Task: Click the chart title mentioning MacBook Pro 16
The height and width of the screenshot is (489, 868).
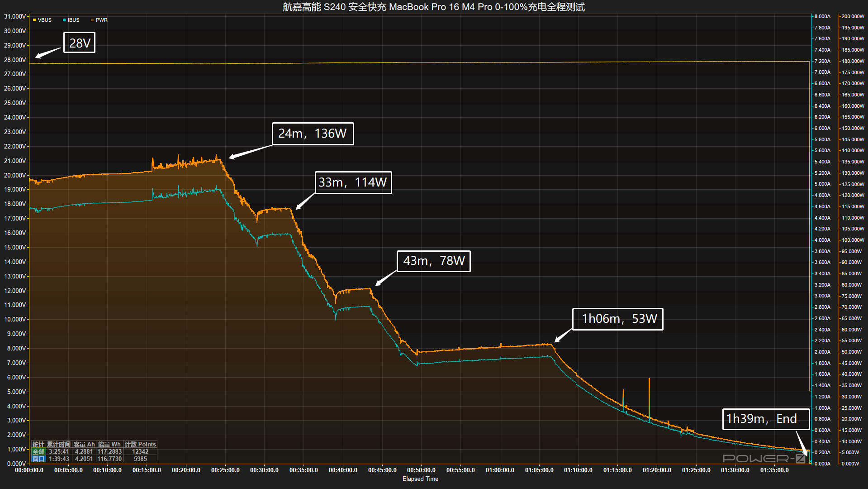Action: (x=434, y=7)
